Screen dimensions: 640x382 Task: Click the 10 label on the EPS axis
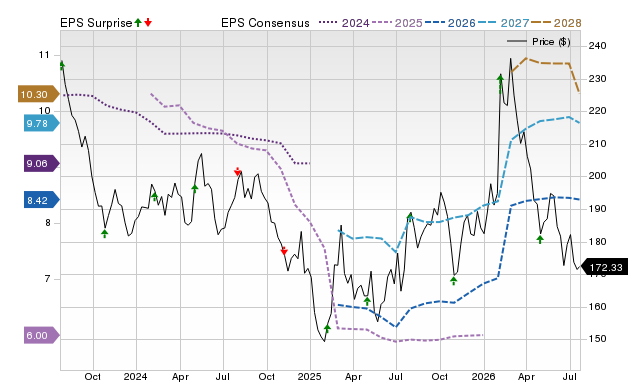44,111
